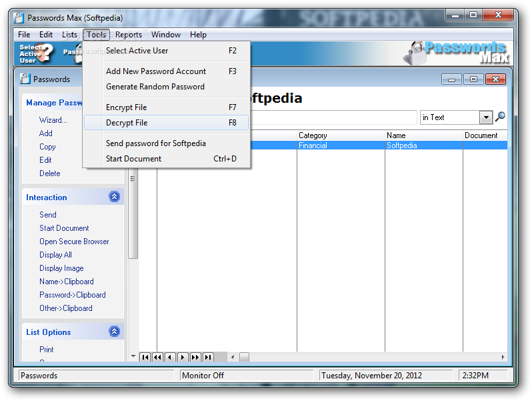This screenshot has width=532, height=401.
Task: Collapse the Interaction panel chevron
Action: (115, 197)
